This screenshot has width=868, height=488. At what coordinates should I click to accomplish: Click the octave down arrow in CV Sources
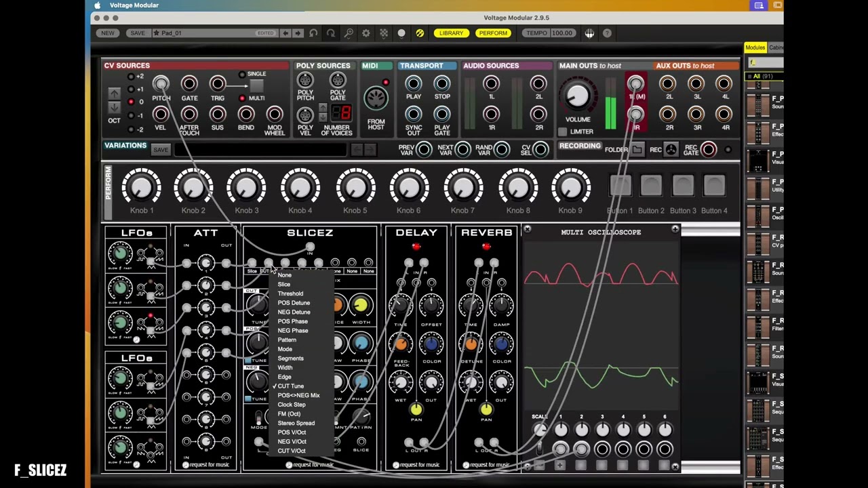114,106
